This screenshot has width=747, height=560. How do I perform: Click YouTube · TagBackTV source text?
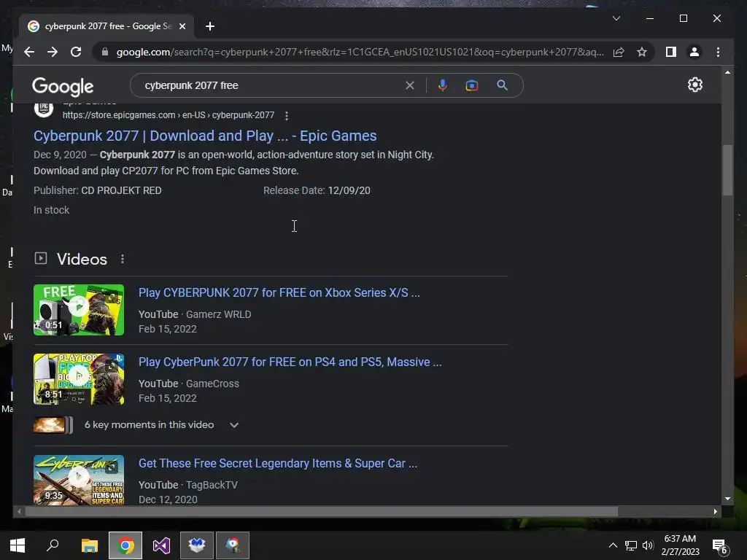pos(188,485)
